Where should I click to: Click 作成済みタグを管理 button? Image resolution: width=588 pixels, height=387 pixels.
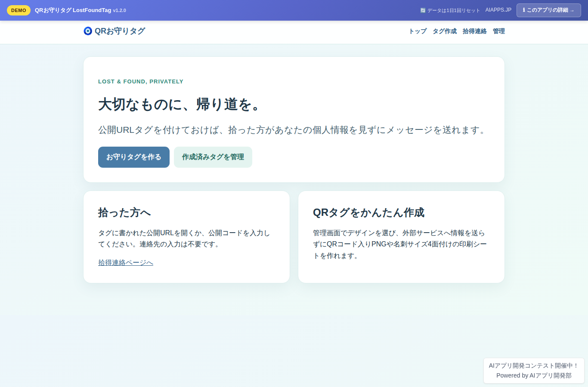[213, 157]
